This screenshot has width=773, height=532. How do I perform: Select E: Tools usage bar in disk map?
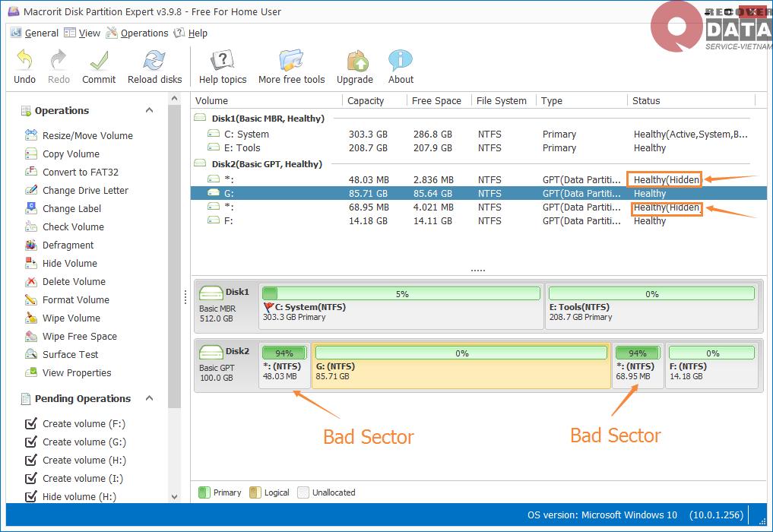(651, 294)
